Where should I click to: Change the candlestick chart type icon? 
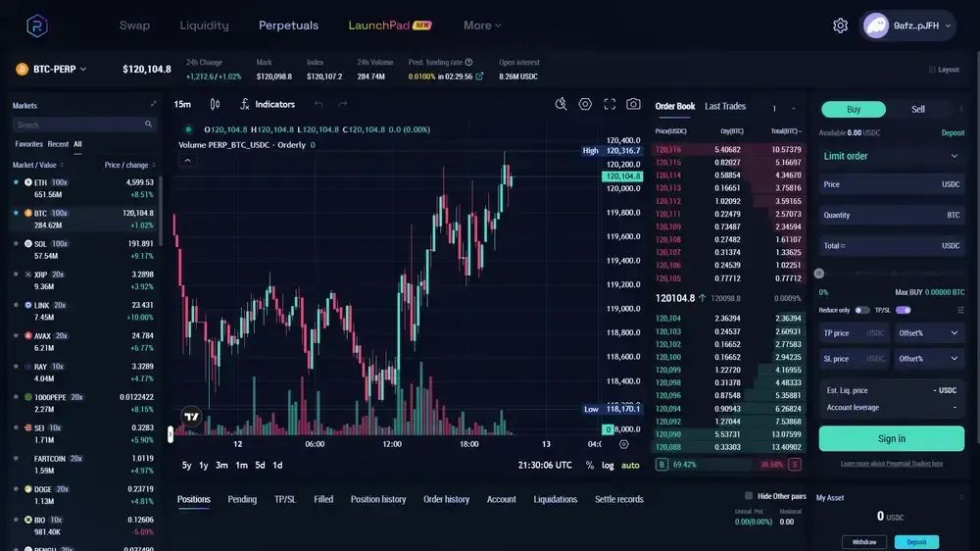(x=215, y=104)
